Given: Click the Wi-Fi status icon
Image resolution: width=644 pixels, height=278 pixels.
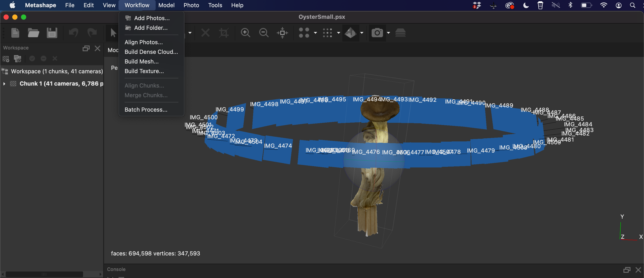Looking at the screenshot, I should click(x=604, y=5).
